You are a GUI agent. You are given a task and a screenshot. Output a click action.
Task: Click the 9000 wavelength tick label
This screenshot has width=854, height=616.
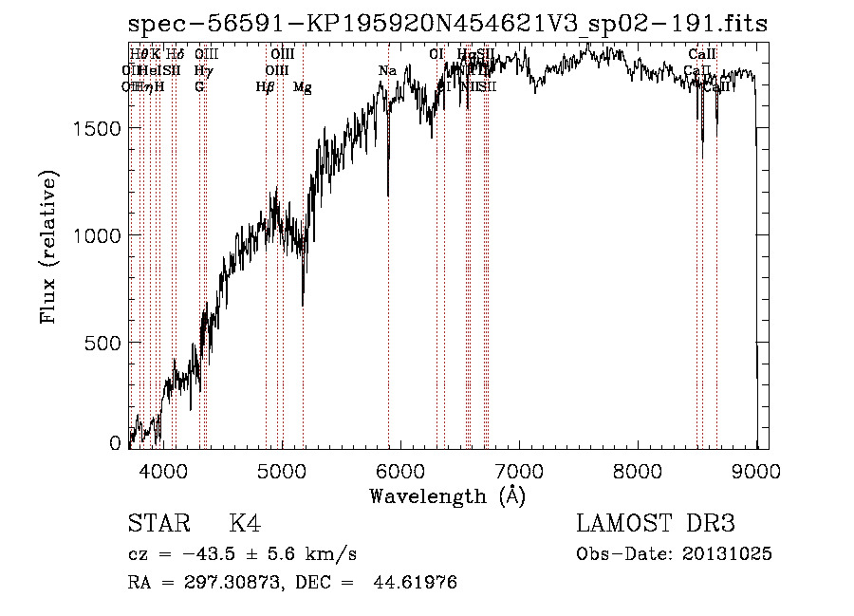(756, 470)
